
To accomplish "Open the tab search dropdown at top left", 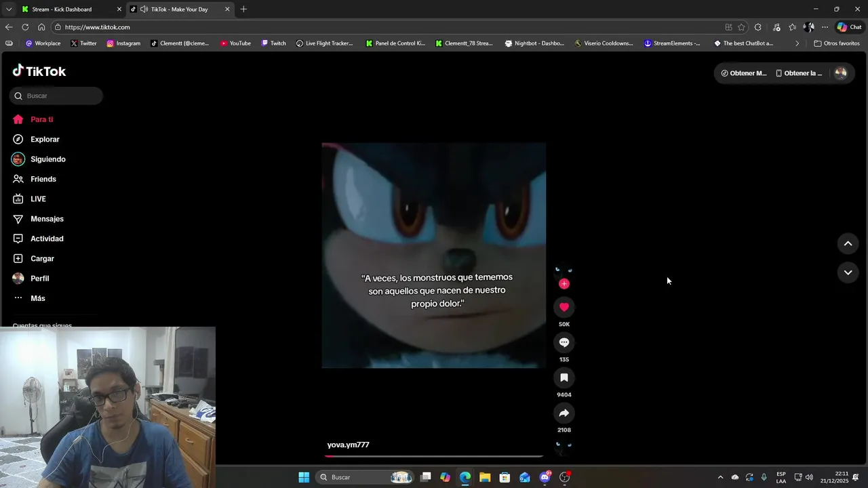I will click(9, 9).
